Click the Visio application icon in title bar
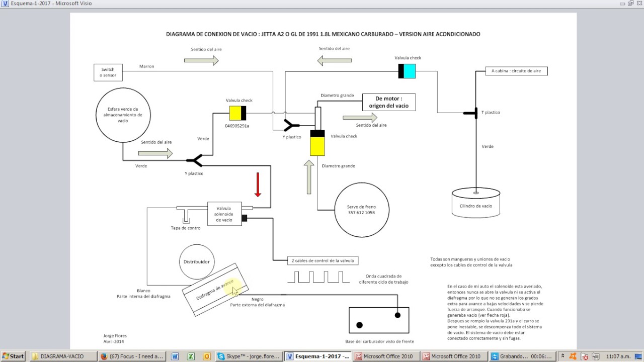This screenshot has width=644, height=362. pos(6,4)
